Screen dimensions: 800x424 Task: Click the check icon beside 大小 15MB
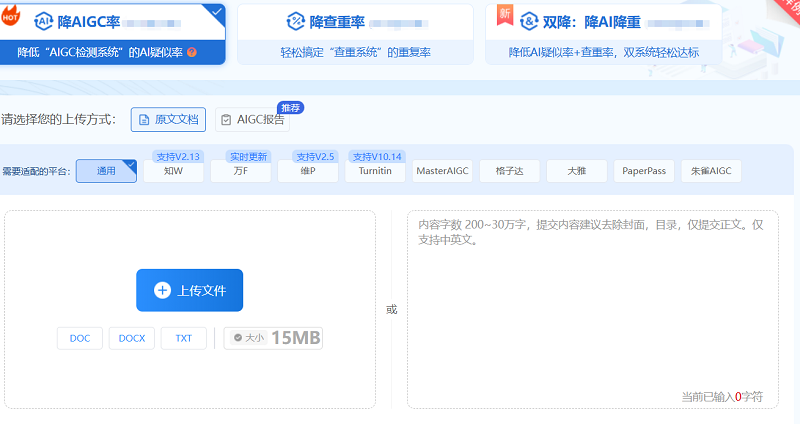pos(238,337)
